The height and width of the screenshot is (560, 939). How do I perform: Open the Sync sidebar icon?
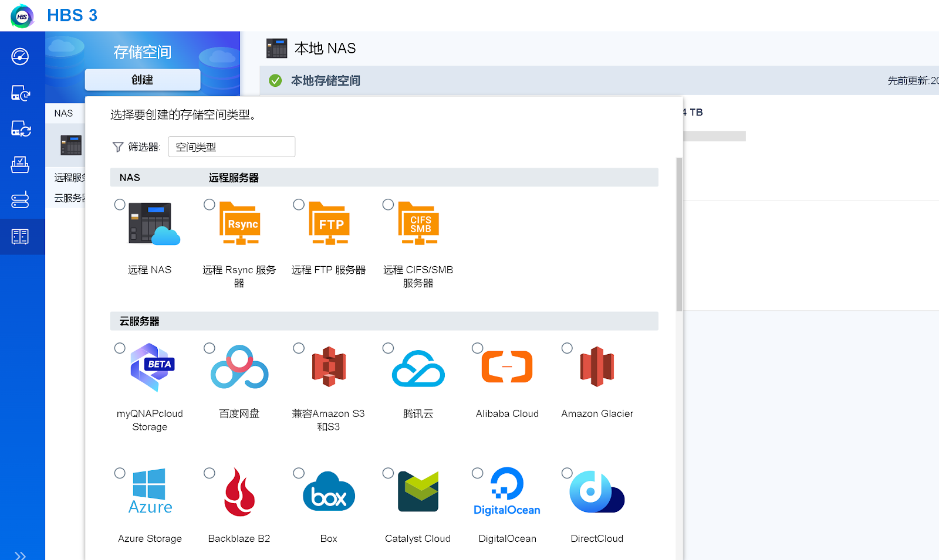(21, 128)
